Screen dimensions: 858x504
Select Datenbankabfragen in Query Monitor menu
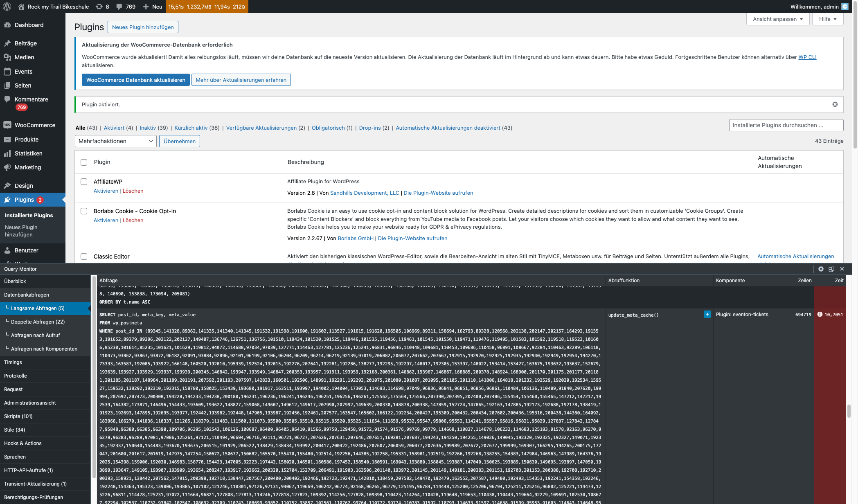click(x=45, y=295)
